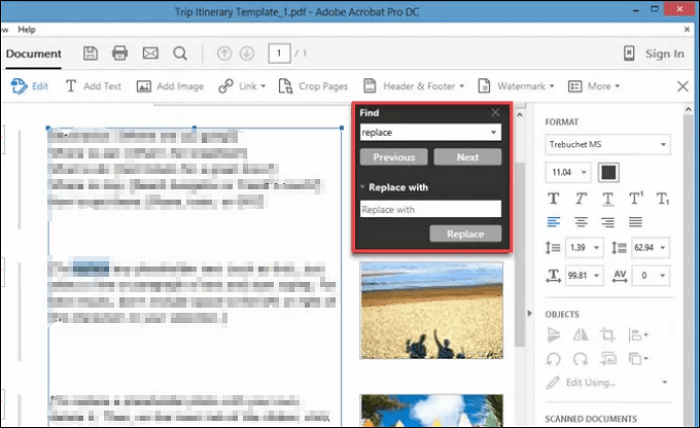Select Crop Pages tool
The height and width of the screenshot is (428, 700).
pos(313,86)
